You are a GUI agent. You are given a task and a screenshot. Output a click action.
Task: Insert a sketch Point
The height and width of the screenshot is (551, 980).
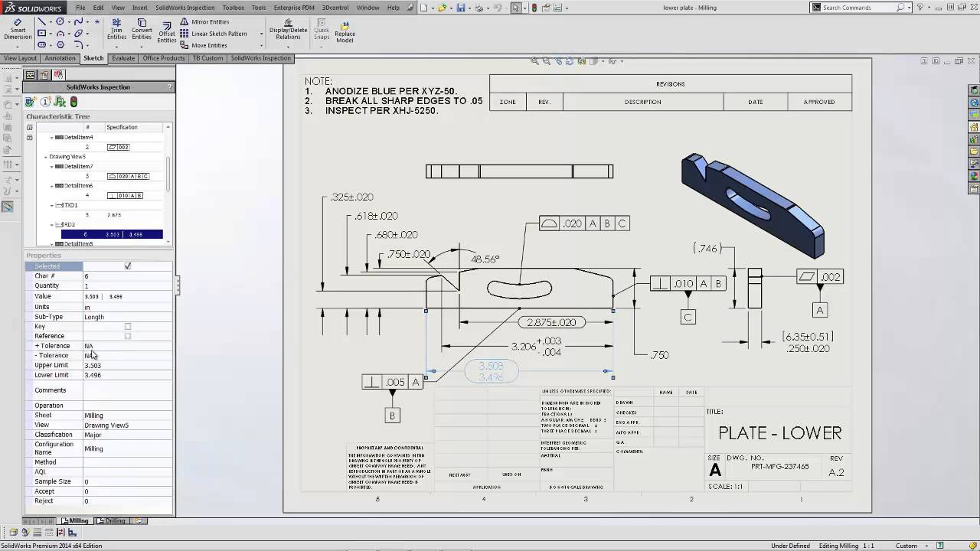97,22
